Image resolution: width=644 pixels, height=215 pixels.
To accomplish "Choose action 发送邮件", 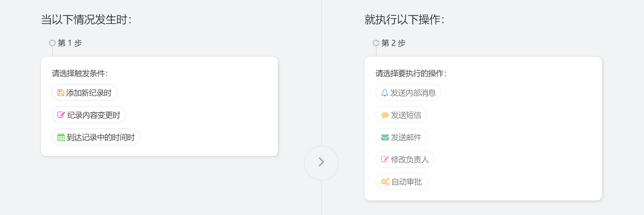I will click(x=401, y=137).
